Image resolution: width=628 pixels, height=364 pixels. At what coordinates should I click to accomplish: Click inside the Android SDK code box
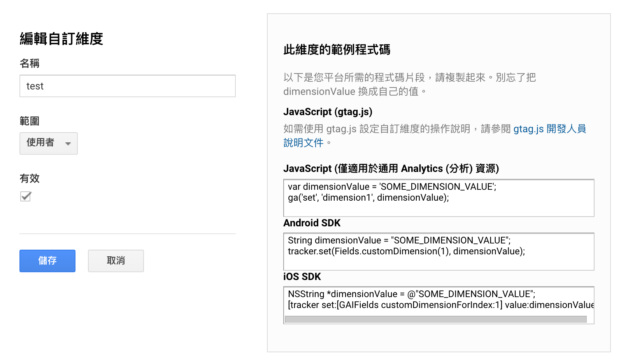(x=438, y=251)
